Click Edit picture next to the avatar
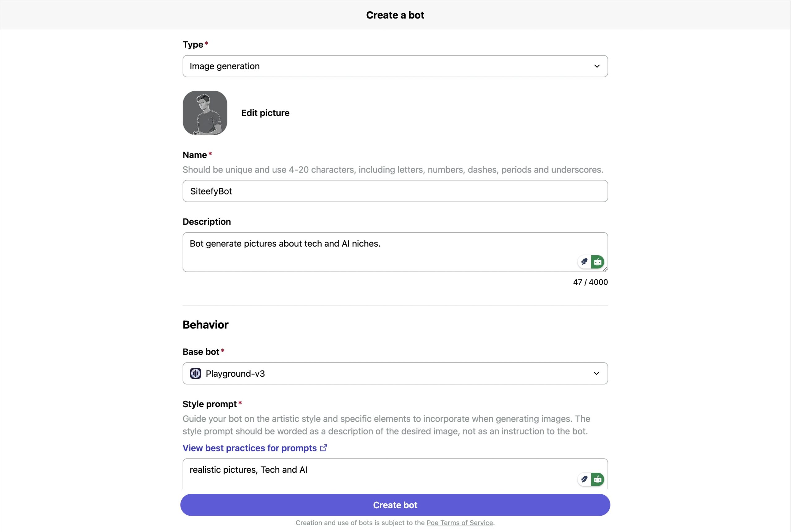 click(x=265, y=113)
